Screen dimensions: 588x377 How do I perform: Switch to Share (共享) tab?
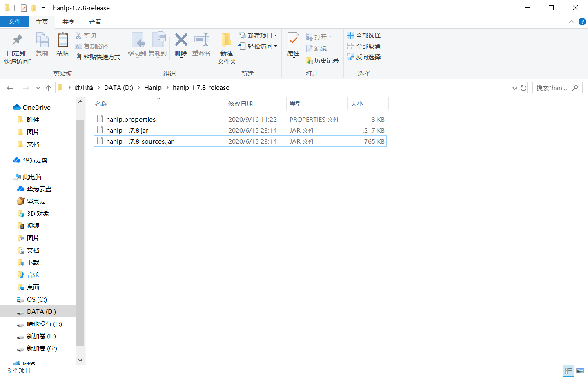(69, 22)
